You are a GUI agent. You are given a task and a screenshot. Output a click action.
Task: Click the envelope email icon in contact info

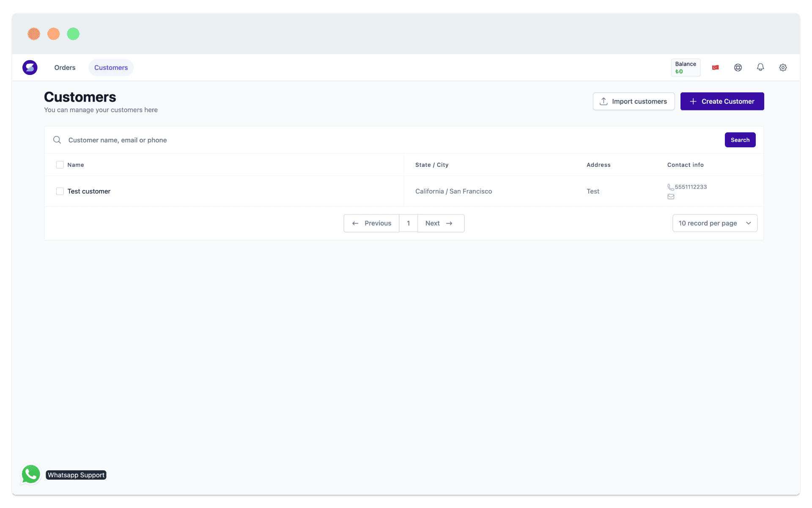click(671, 196)
